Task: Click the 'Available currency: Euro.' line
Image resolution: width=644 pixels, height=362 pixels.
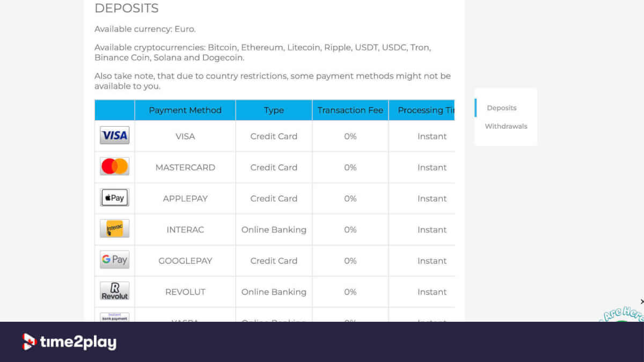Action: 145,29
